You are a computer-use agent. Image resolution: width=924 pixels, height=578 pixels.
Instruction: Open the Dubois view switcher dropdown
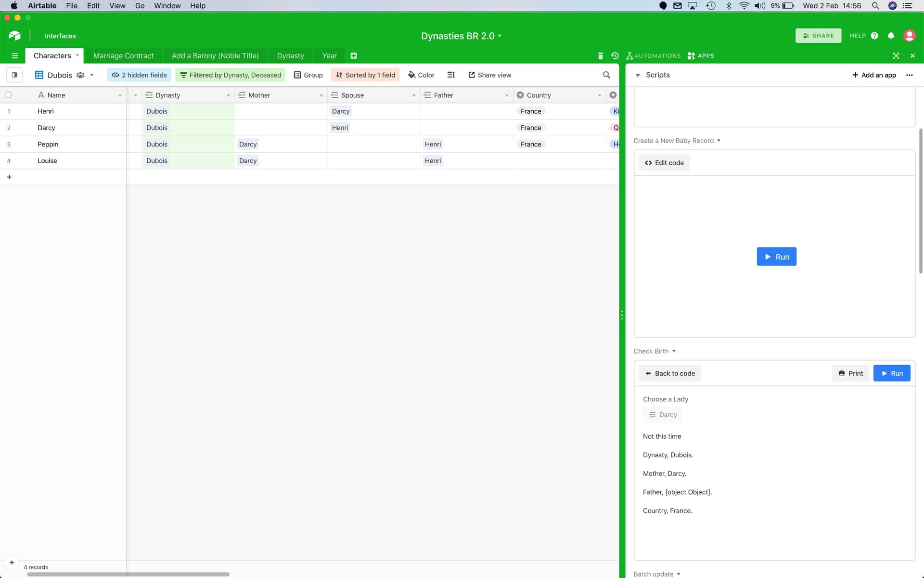pyautogui.click(x=64, y=75)
